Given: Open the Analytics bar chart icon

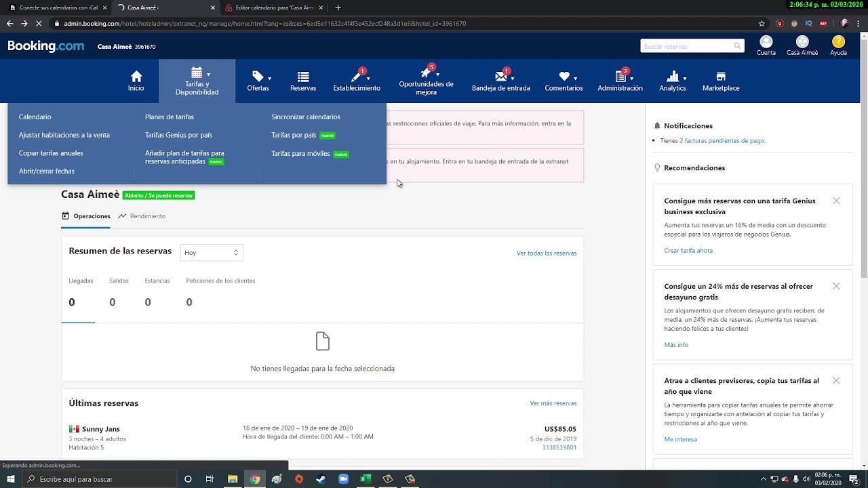Looking at the screenshot, I should tap(673, 76).
